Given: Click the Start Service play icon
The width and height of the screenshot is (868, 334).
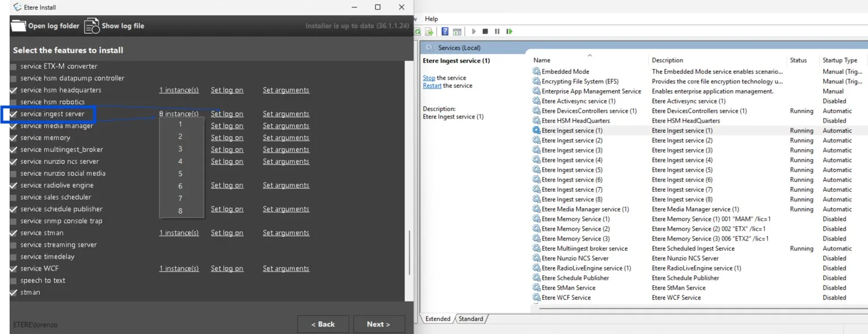Looking at the screenshot, I should (474, 32).
